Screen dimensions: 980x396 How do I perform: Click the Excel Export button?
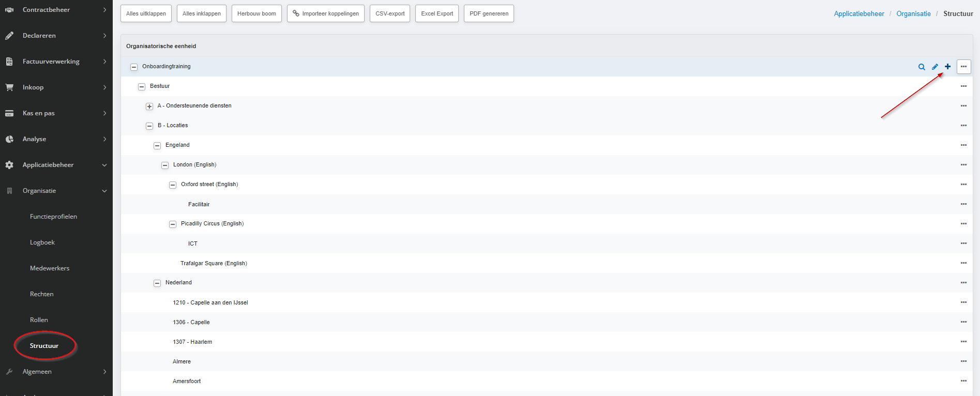point(437,13)
